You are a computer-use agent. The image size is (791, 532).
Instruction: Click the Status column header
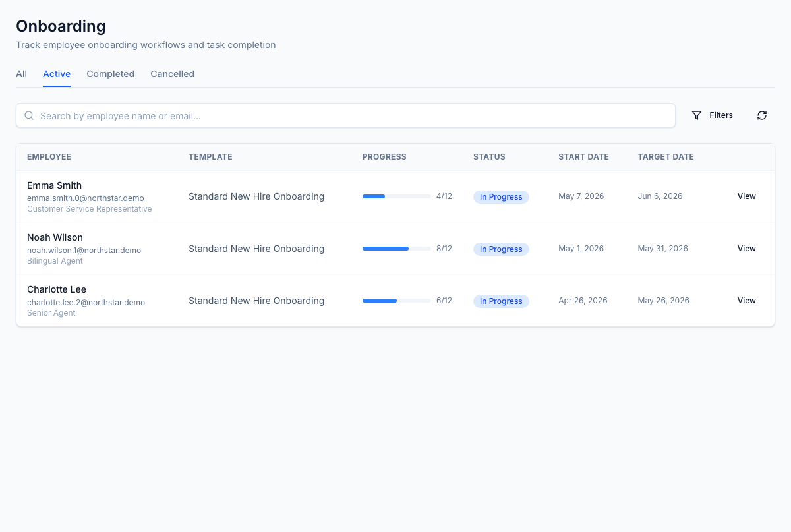[x=489, y=157]
